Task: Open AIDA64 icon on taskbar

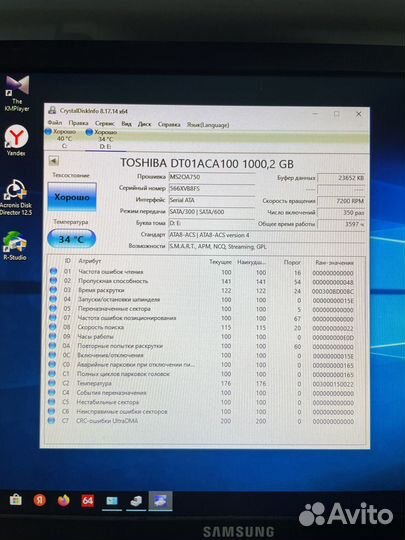Action: coord(87,500)
